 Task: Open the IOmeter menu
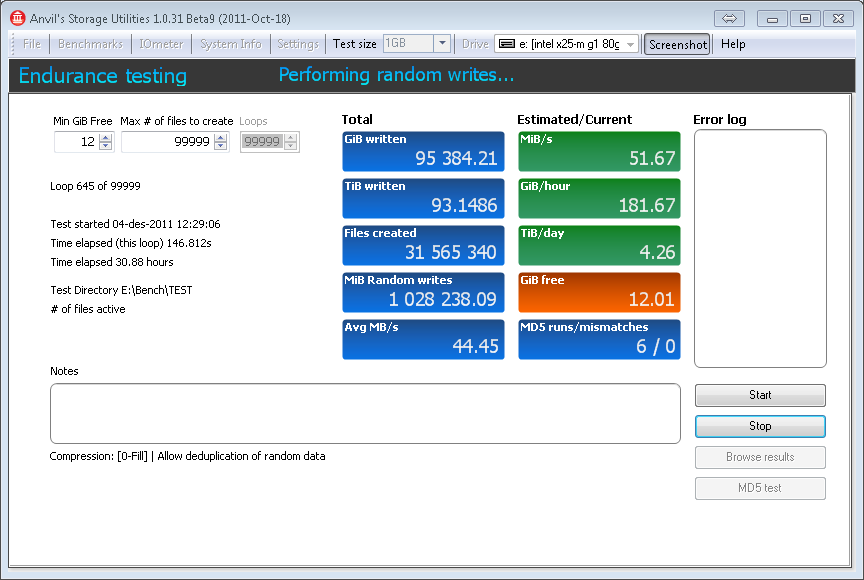[x=161, y=44]
